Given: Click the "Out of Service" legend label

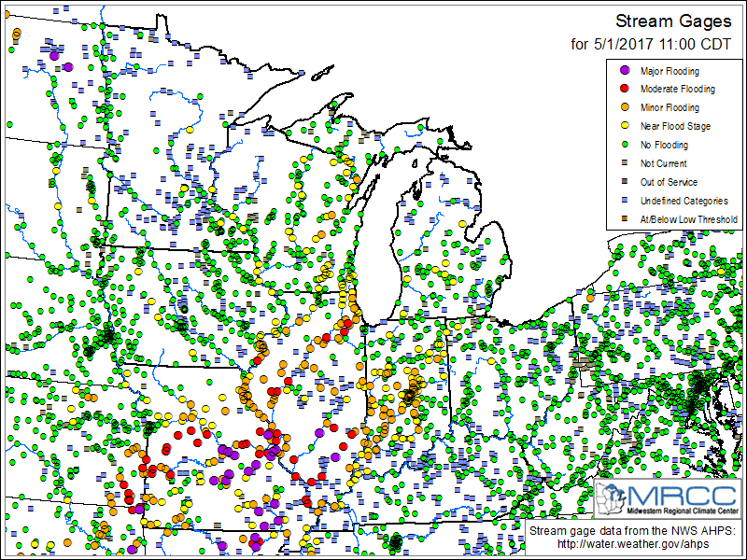Looking at the screenshot, I should [669, 182].
